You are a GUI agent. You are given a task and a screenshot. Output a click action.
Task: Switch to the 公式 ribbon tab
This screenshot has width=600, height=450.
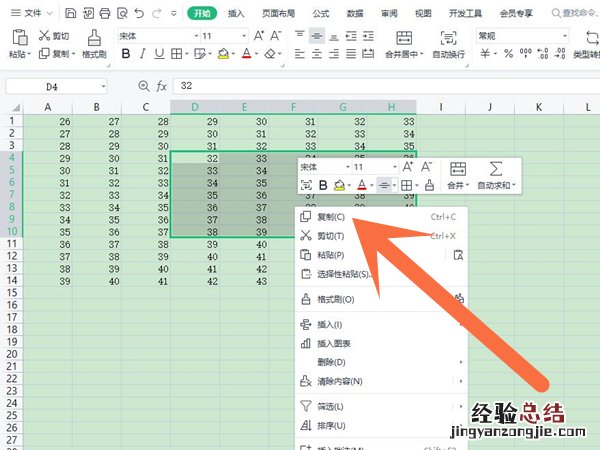click(x=321, y=14)
